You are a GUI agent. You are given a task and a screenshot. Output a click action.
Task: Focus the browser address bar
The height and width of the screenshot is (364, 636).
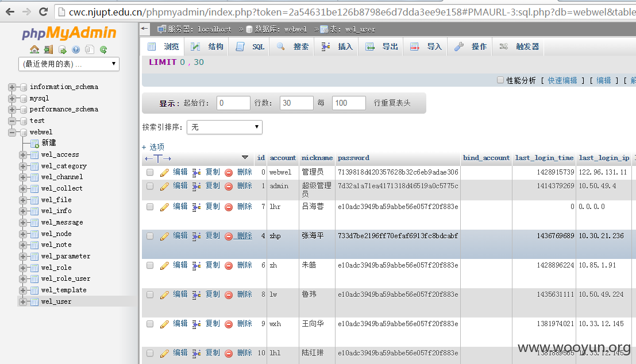tap(345, 12)
